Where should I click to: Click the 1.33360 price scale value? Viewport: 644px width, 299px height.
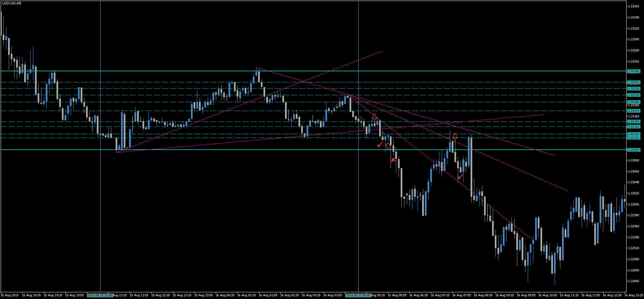[634, 6]
